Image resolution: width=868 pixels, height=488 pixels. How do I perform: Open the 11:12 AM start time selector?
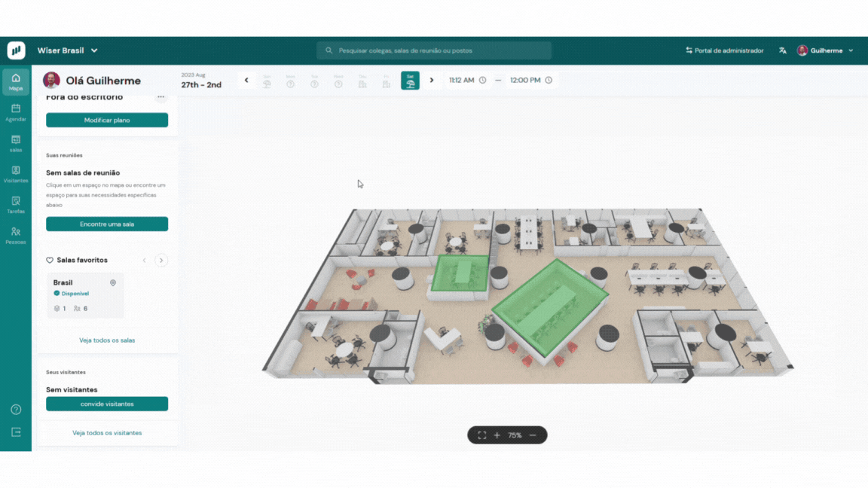click(x=468, y=81)
